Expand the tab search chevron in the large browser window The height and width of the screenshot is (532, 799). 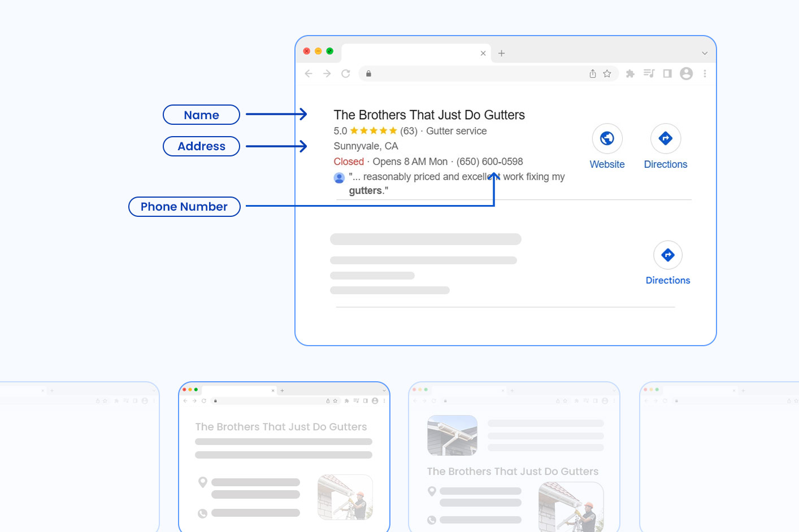pos(705,53)
